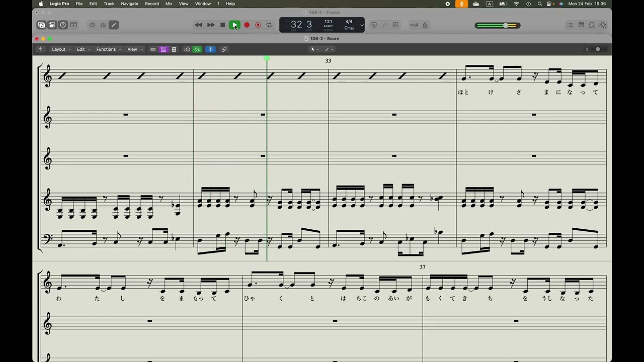Open the Loop Browser
Screen dimensions: 644x362
pyautogui.click(x=592, y=25)
